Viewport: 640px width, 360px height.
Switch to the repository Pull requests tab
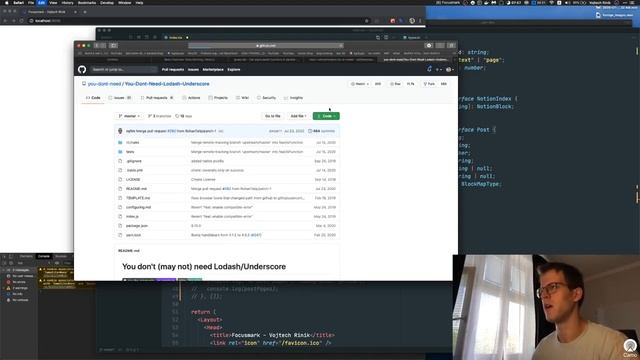(157, 98)
